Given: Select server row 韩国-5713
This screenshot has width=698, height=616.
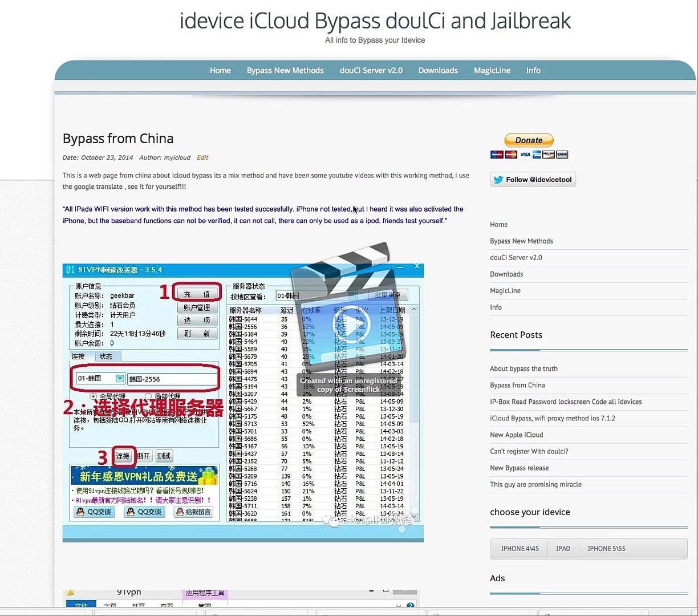Looking at the screenshot, I should click(319, 424).
